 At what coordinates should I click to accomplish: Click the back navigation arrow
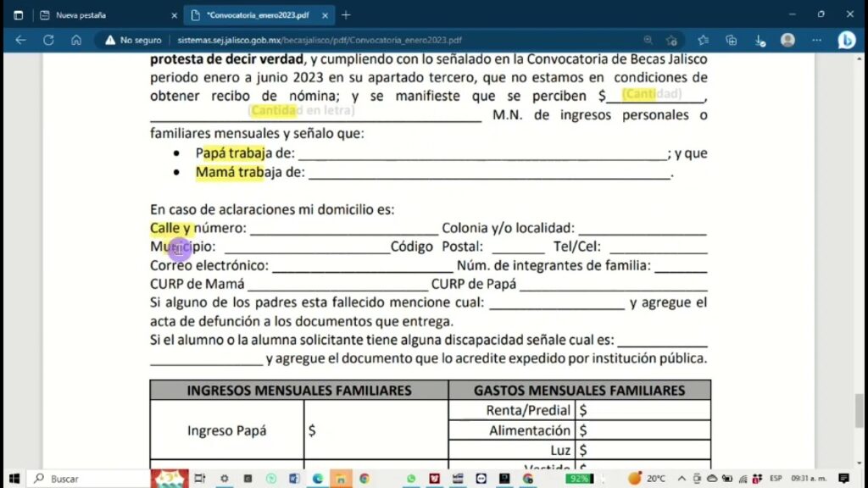pyautogui.click(x=19, y=39)
